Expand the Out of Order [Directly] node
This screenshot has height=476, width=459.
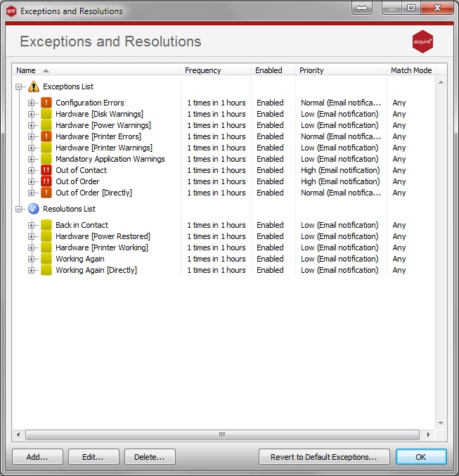[x=31, y=193]
